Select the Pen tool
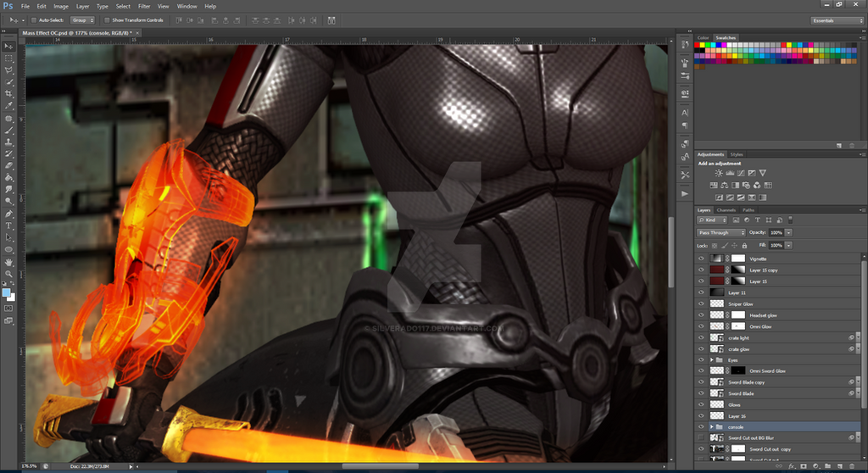 (x=8, y=214)
